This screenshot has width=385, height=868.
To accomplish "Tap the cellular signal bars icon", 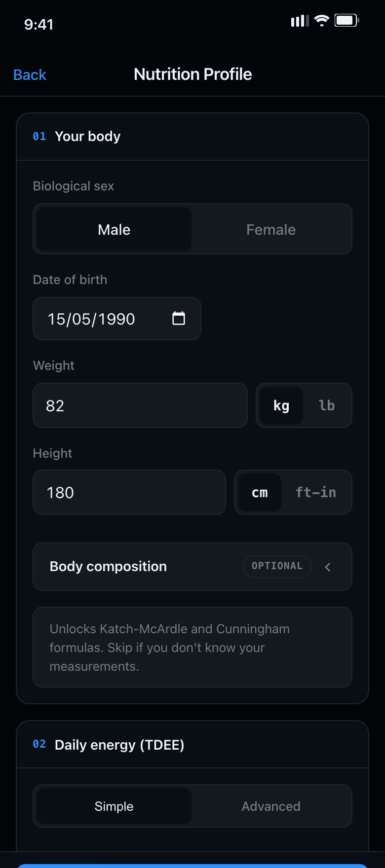I will (x=300, y=21).
